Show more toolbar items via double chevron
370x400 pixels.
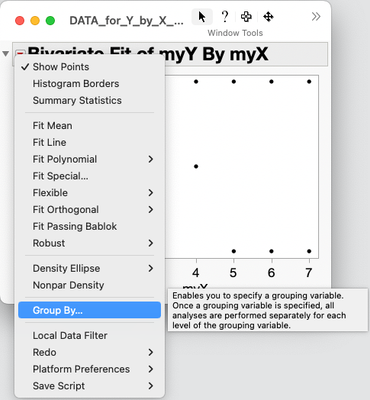click(x=316, y=16)
